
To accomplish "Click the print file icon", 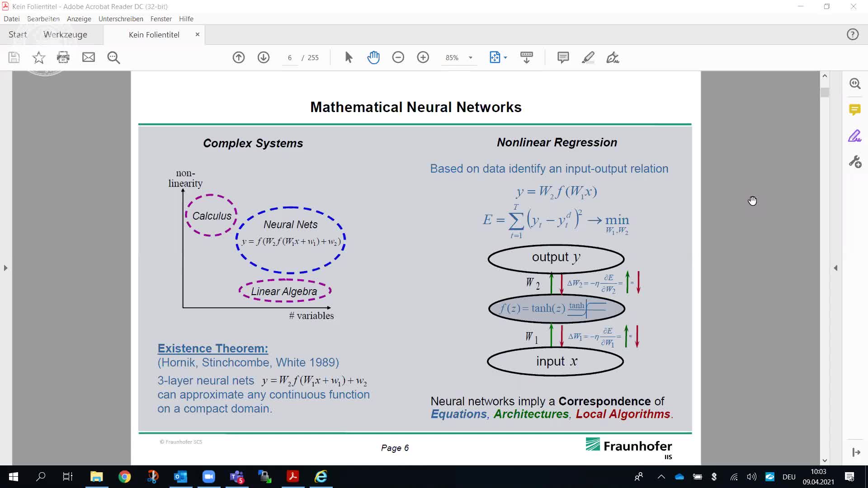I will pos(63,57).
